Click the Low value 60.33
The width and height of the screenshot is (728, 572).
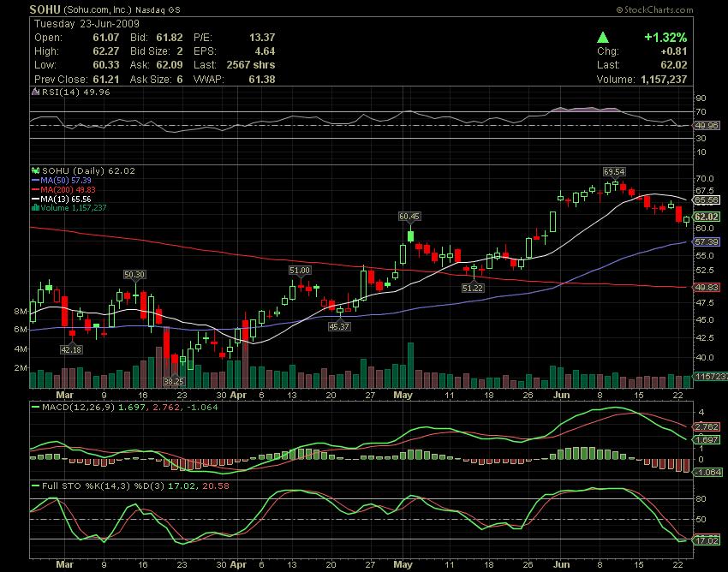pyautogui.click(x=106, y=65)
